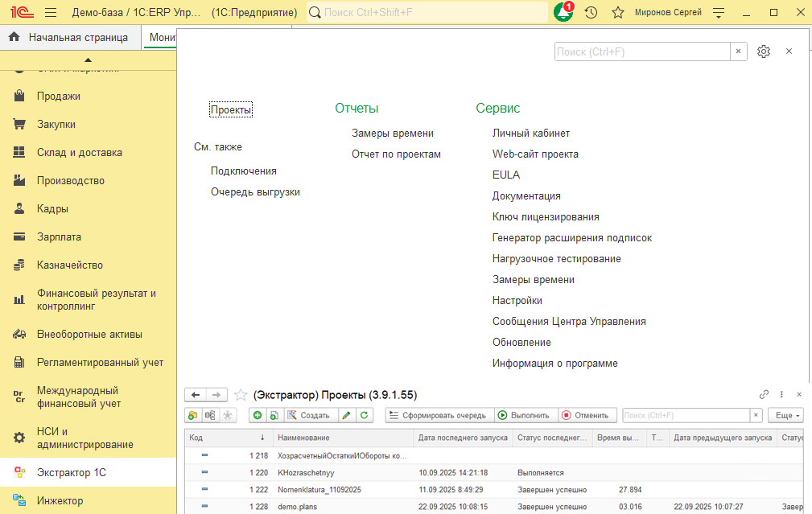
Task: Open Нагрузочное тестирование link
Action: pos(556,259)
